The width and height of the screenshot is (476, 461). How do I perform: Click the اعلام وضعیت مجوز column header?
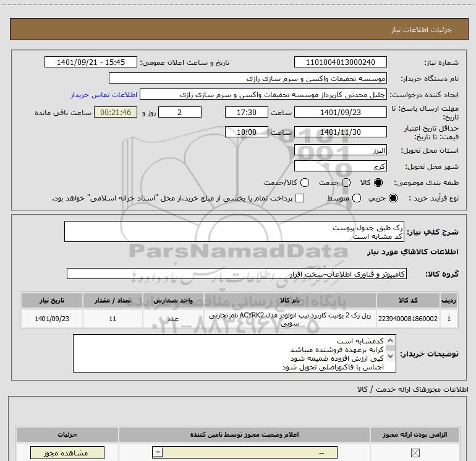tap(244, 434)
